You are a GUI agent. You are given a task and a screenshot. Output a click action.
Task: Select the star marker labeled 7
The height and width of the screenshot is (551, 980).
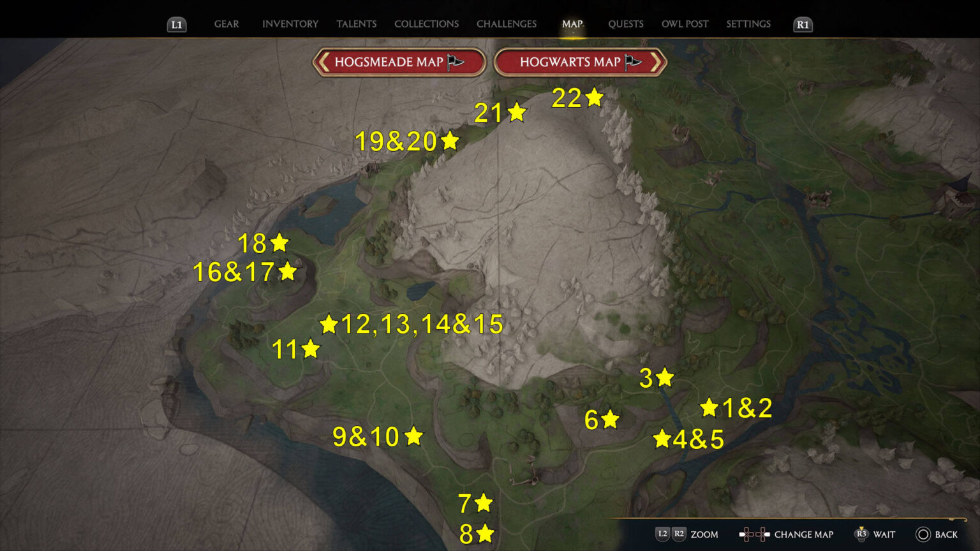pos(484,503)
